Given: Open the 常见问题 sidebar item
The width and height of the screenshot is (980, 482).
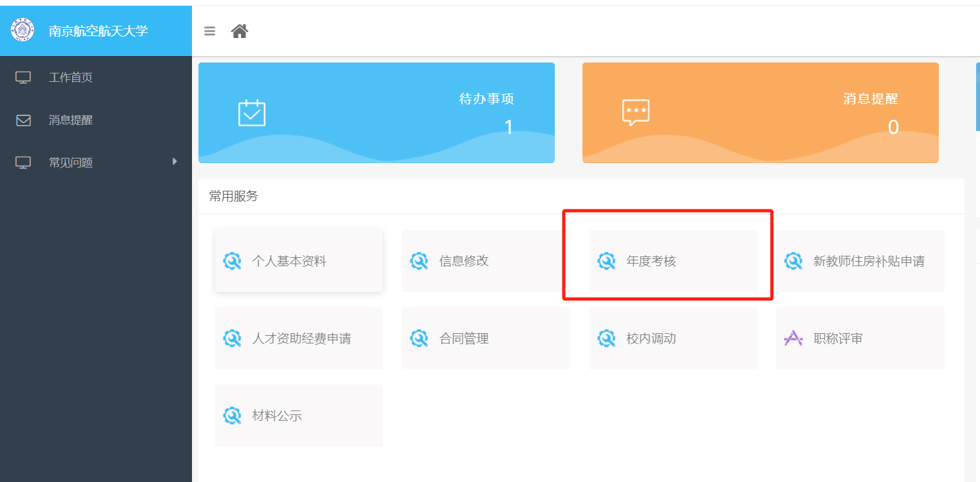Looking at the screenshot, I should pyautogui.click(x=71, y=163).
